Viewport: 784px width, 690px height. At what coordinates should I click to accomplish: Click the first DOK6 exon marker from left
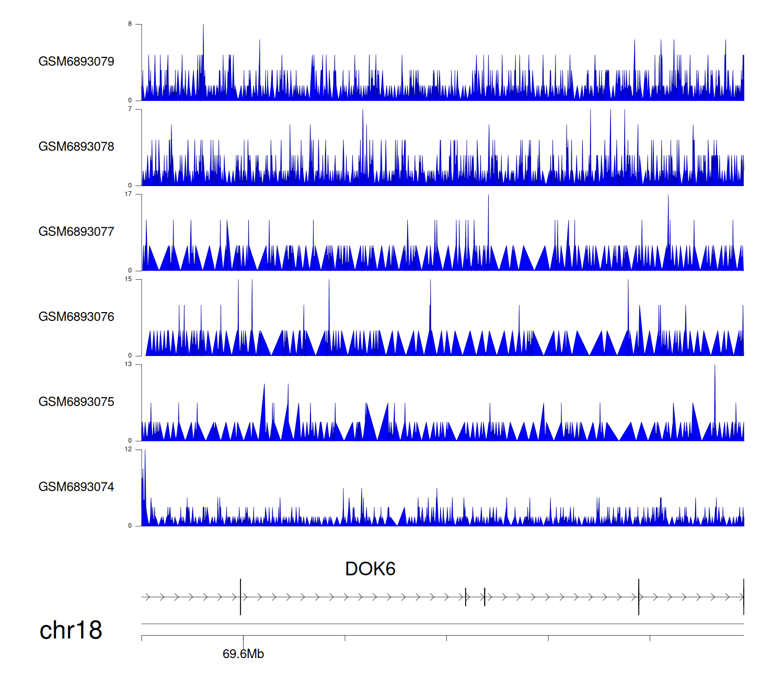pos(240,596)
